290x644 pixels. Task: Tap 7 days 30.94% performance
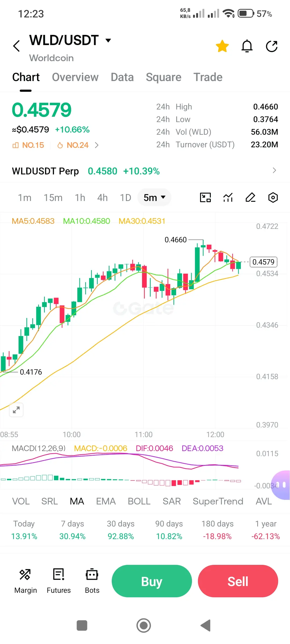point(73,530)
